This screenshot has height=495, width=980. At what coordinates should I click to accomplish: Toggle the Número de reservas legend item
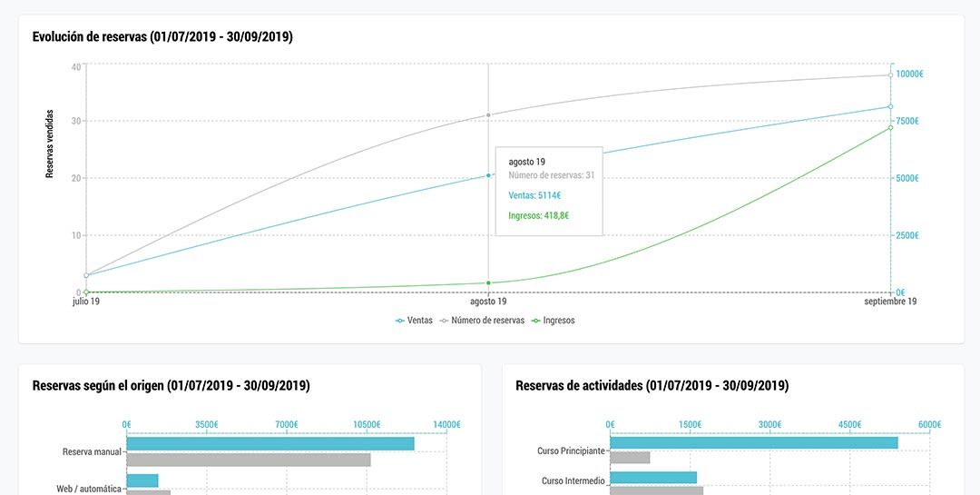coord(483,321)
